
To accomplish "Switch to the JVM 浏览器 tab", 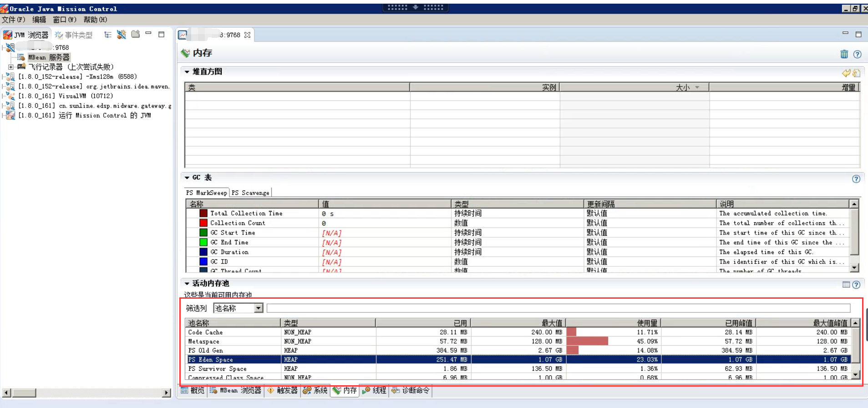I will coord(26,35).
